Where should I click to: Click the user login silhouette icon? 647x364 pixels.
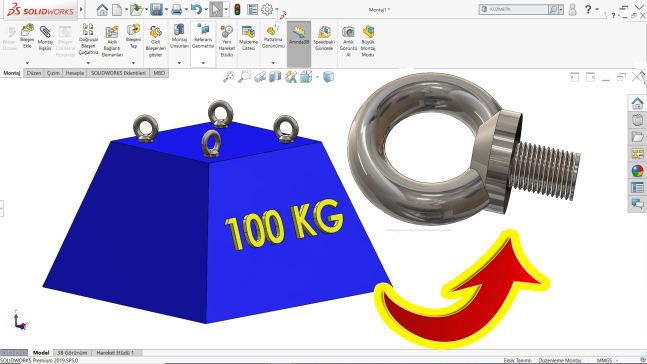point(572,9)
